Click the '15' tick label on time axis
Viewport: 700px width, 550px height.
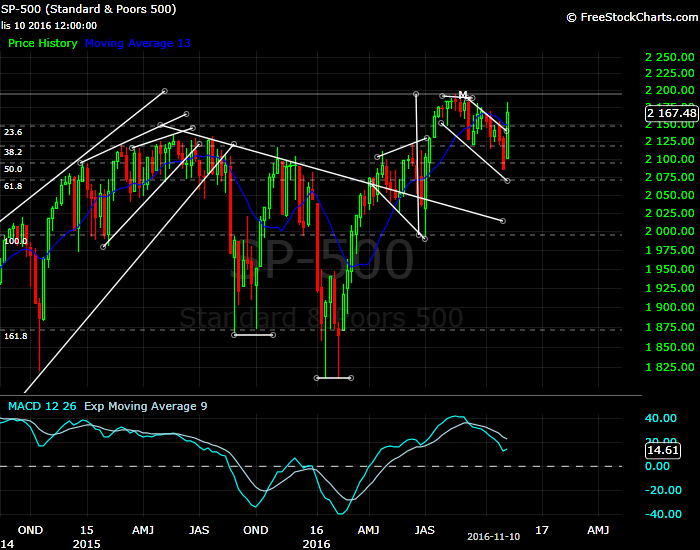pos(87,530)
